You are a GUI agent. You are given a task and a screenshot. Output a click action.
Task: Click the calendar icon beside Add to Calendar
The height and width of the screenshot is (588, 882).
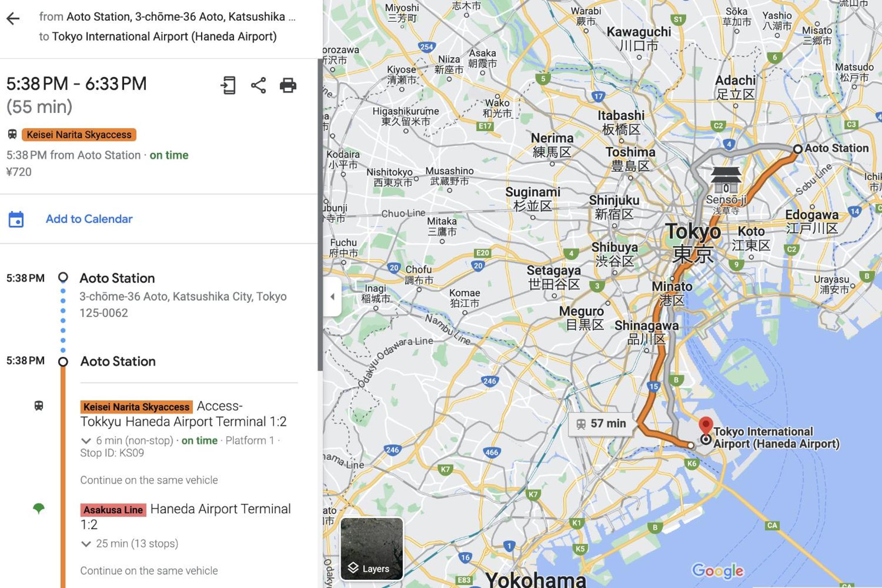point(16,219)
